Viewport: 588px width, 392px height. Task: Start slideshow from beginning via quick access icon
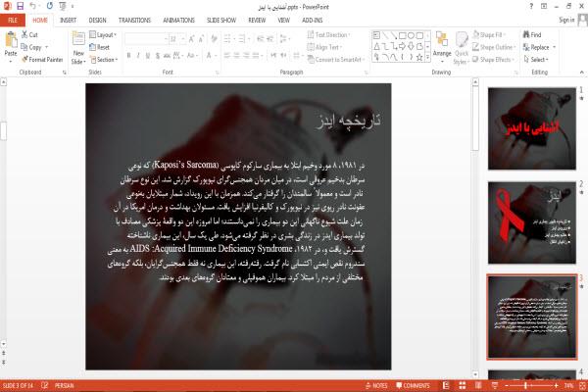63,6
